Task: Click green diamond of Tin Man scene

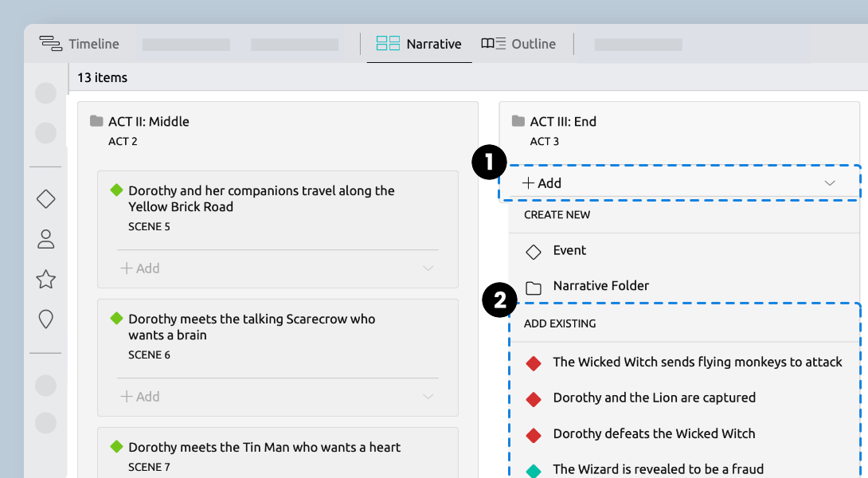Action: pyautogui.click(x=116, y=446)
